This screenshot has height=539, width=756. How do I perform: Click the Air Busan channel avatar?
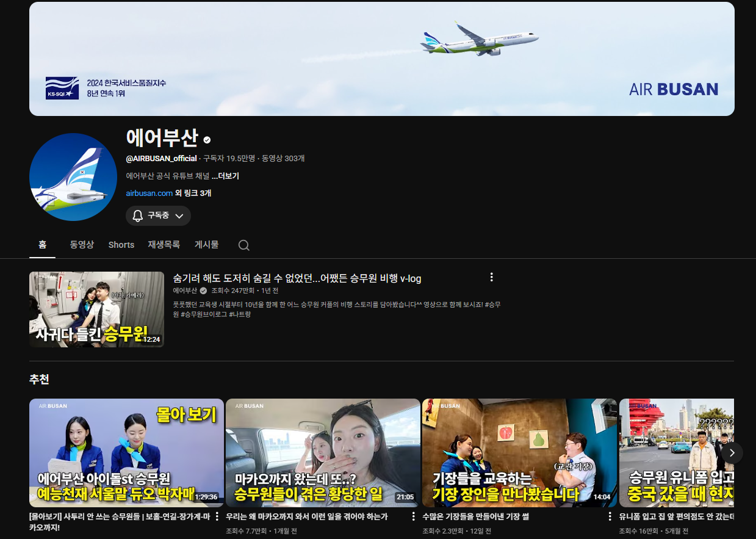click(x=73, y=177)
